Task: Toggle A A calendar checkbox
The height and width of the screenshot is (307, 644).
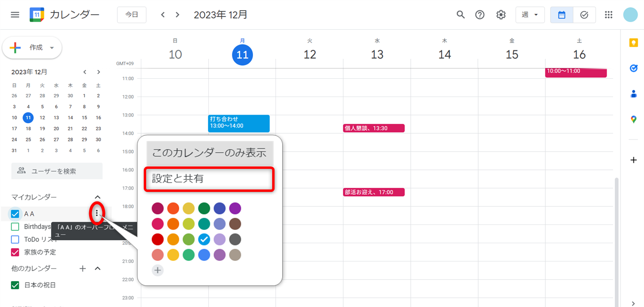Action: pyautogui.click(x=15, y=214)
